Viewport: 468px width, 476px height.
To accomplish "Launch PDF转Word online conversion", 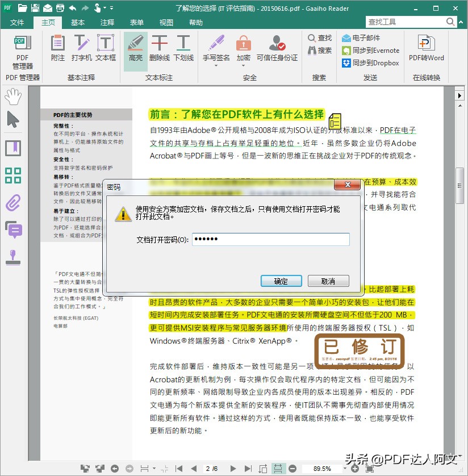I will pos(426,48).
